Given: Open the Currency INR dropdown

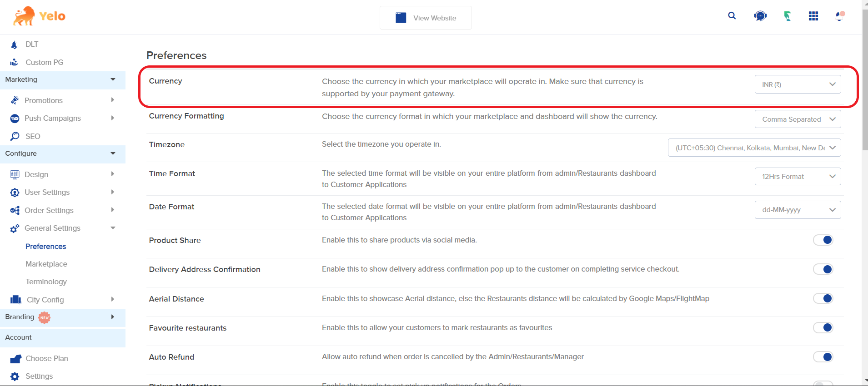Looking at the screenshot, I should click(798, 84).
